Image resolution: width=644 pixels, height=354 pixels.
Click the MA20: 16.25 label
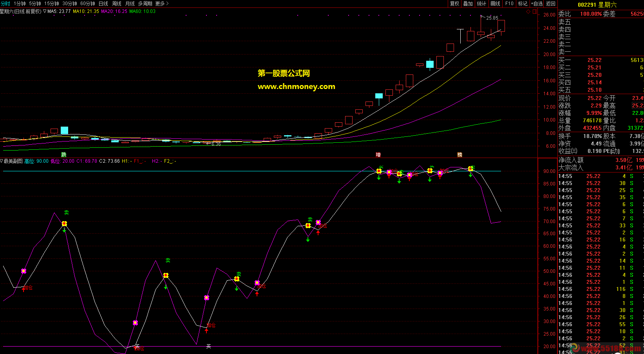point(114,11)
